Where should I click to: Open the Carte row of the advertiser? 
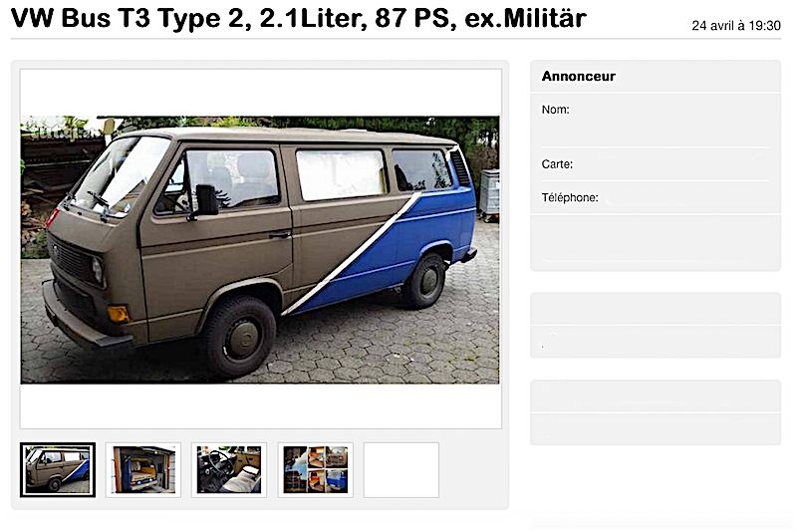(656, 164)
